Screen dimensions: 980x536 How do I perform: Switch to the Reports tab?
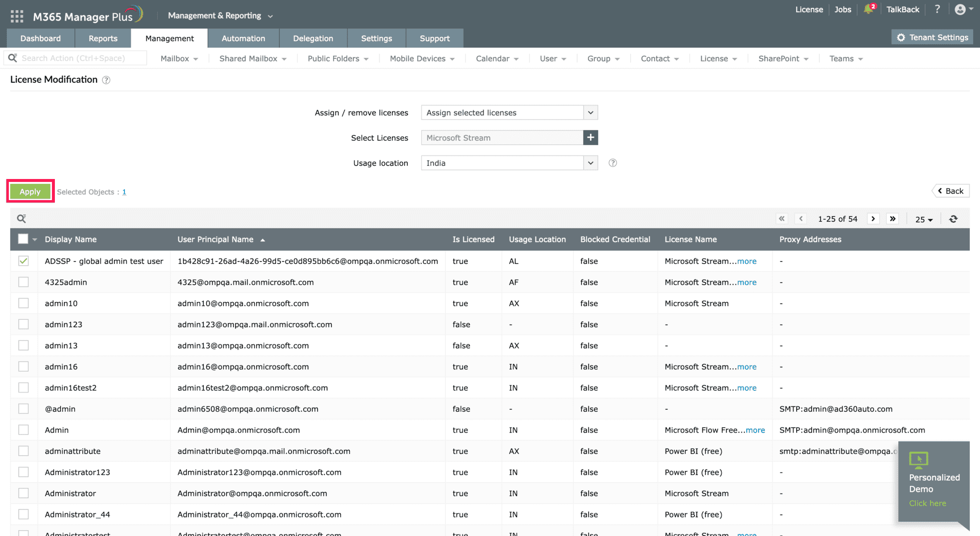point(103,38)
